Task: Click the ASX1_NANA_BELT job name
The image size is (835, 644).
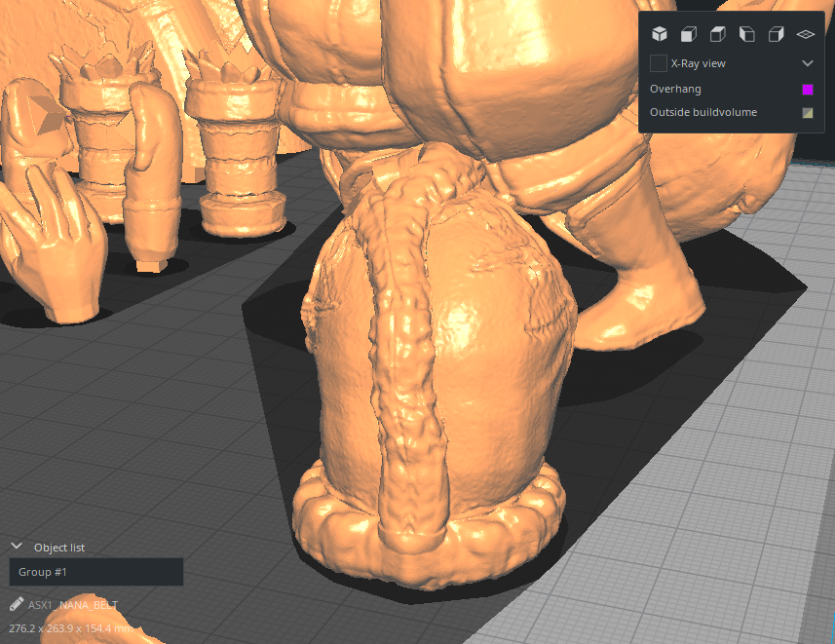Action: click(x=73, y=605)
